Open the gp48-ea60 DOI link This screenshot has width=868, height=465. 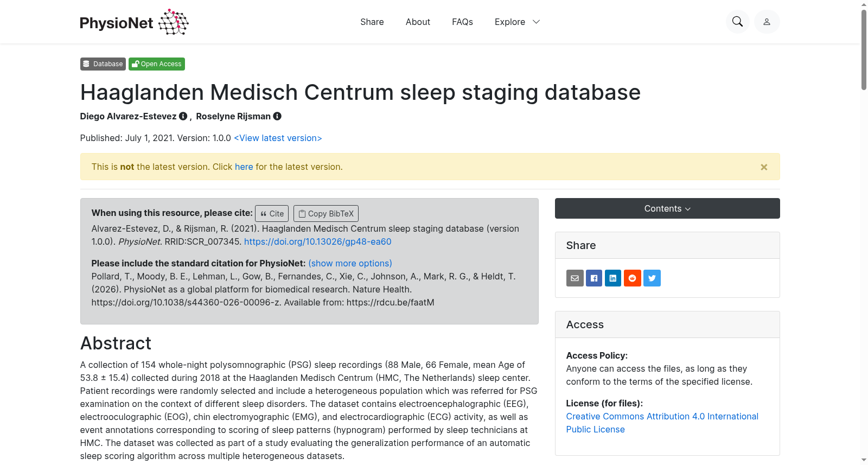coord(317,241)
